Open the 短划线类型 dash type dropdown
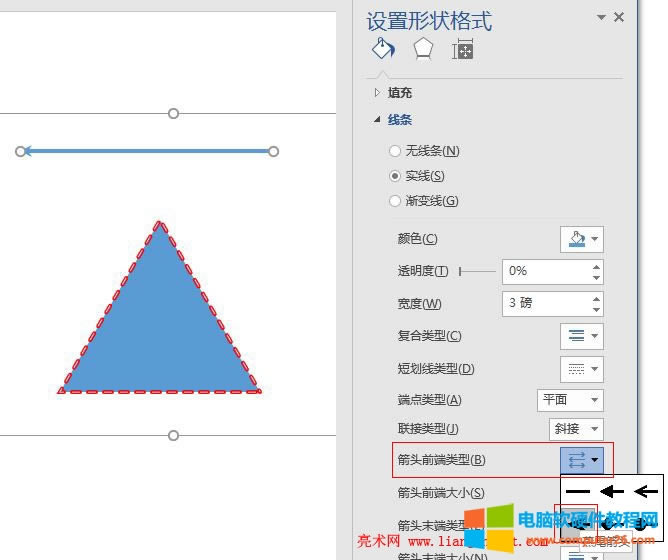 581,369
